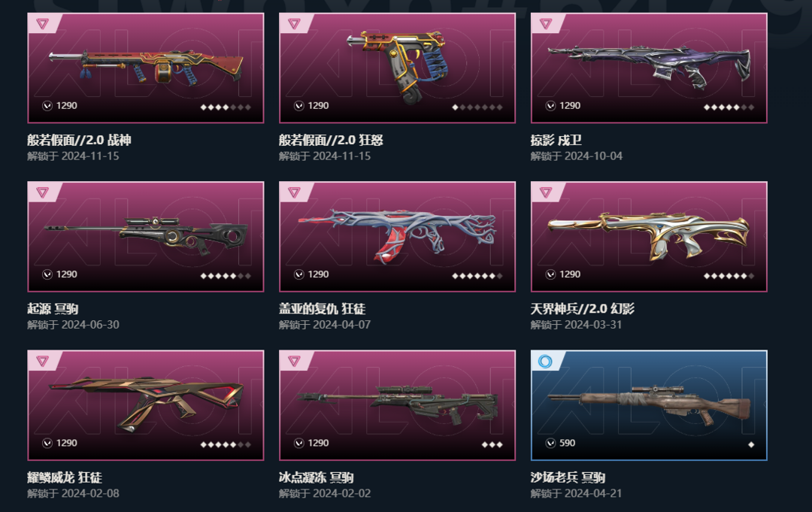Click the blue circle tier icon on 沙场老兵 card

point(545,361)
